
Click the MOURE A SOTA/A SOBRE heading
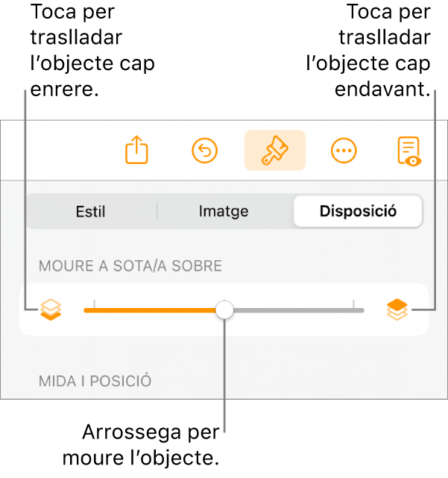131,265
